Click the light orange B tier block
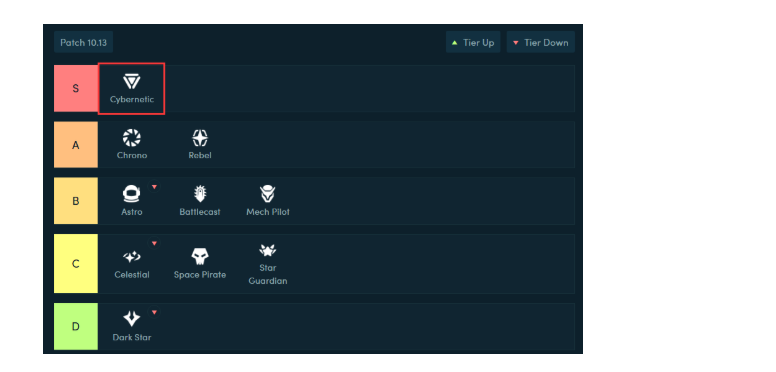 pos(76,201)
